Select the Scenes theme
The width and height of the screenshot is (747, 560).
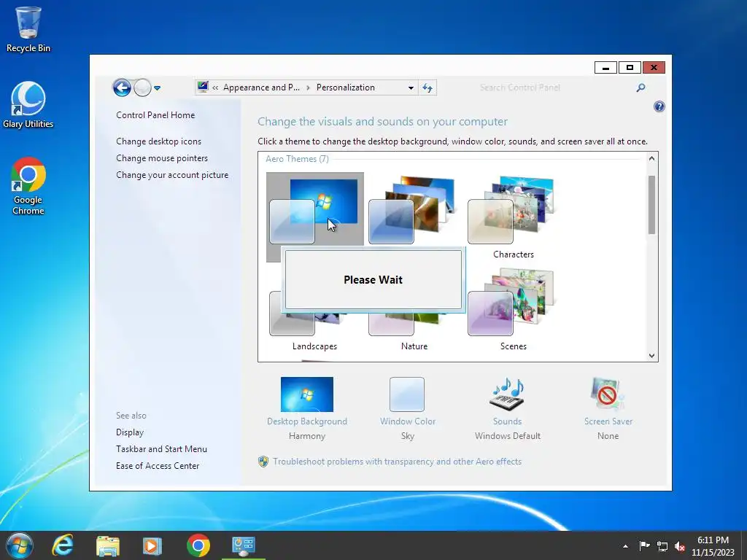tap(513, 309)
